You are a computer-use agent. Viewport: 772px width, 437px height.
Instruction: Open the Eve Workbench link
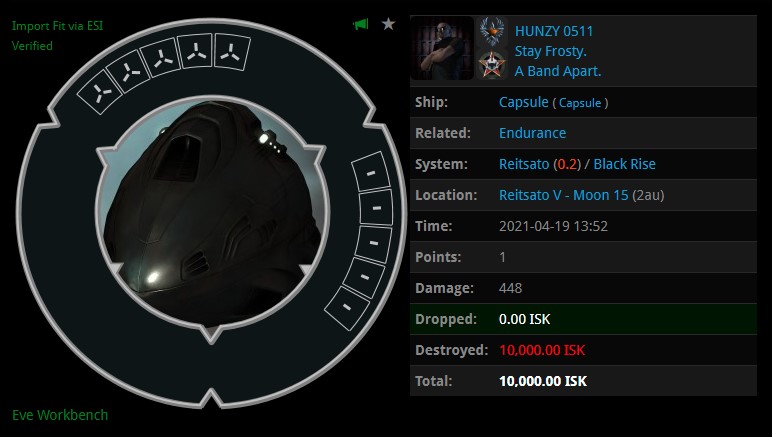pyautogui.click(x=60, y=415)
